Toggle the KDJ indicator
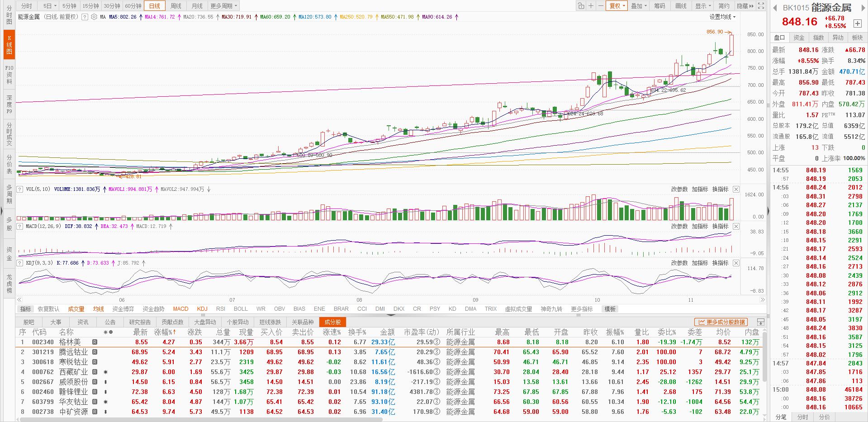The image size is (868, 422). coord(202,309)
